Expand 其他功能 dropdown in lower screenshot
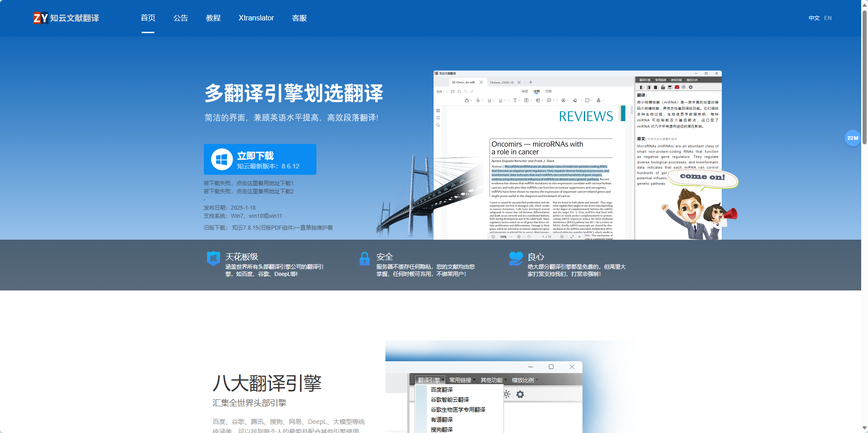The width and height of the screenshot is (868, 433). (x=493, y=380)
